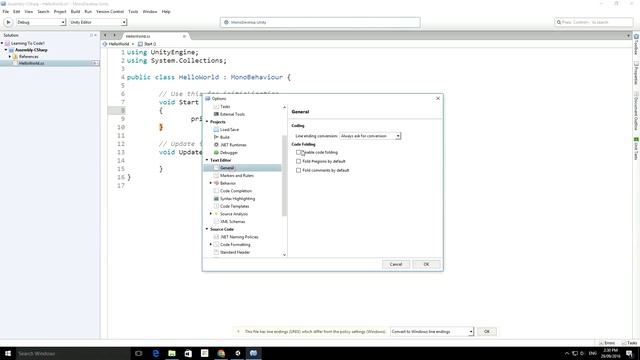Collapse the Text Editor section

tap(207, 160)
